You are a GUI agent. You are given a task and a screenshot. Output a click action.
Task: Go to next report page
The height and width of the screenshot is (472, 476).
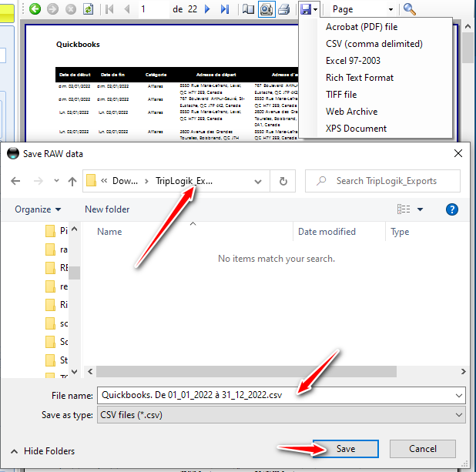pyautogui.click(x=207, y=9)
